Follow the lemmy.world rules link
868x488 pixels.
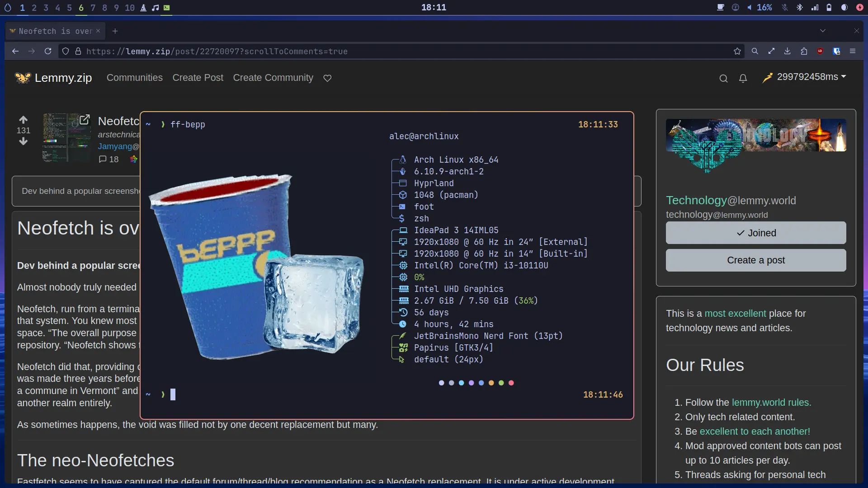(x=771, y=403)
